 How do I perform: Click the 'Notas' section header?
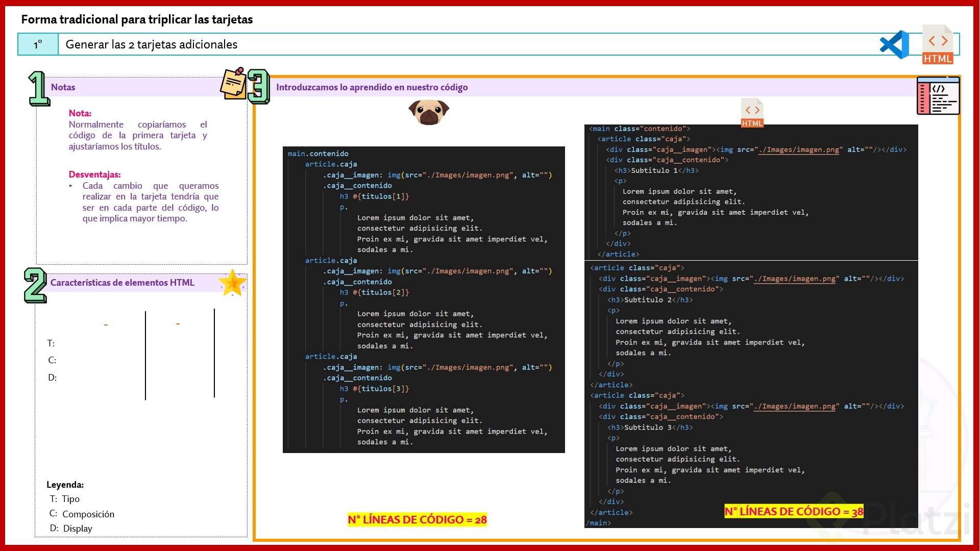pyautogui.click(x=63, y=87)
